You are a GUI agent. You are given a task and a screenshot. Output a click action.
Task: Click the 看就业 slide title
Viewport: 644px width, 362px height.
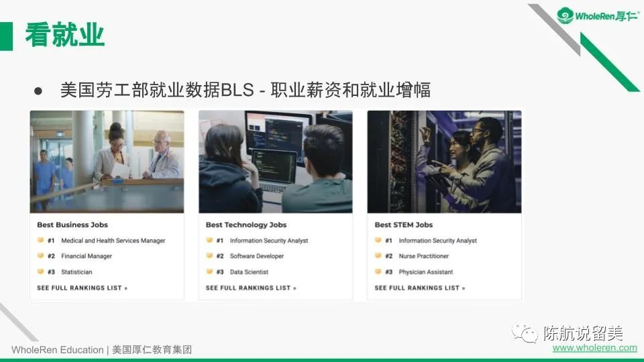(x=64, y=36)
